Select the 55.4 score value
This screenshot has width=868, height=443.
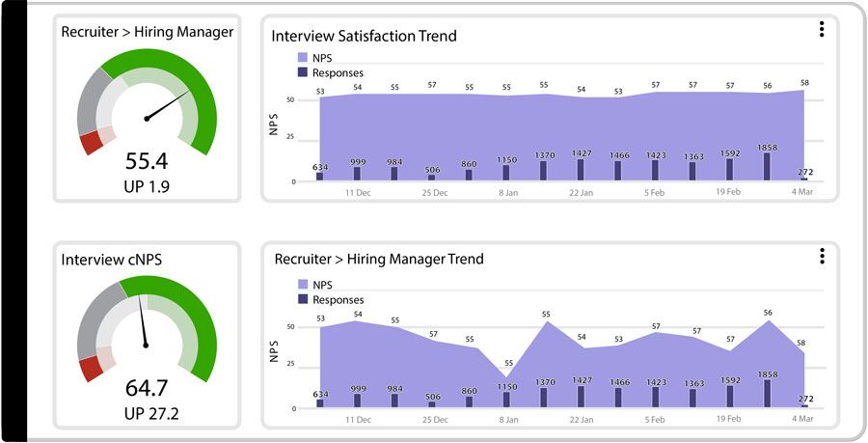[x=147, y=161]
